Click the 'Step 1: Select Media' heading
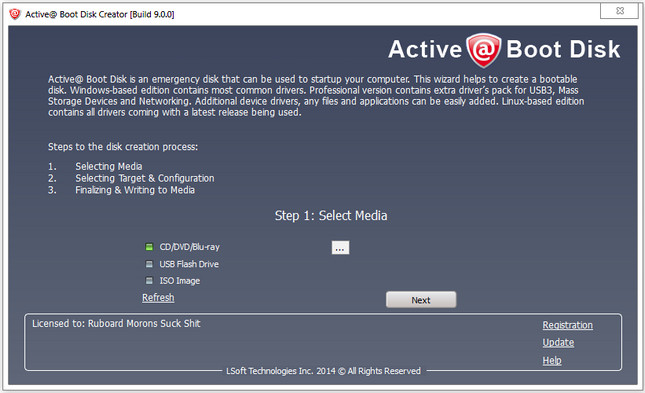The width and height of the screenshot is (645, 393). 331,216
